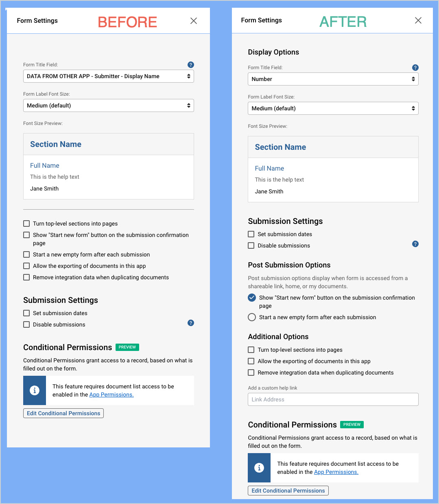Check Remove integration data when duplicating documents in AFTER
Viewport: 439px width, 504px height.
click(251, 373)
